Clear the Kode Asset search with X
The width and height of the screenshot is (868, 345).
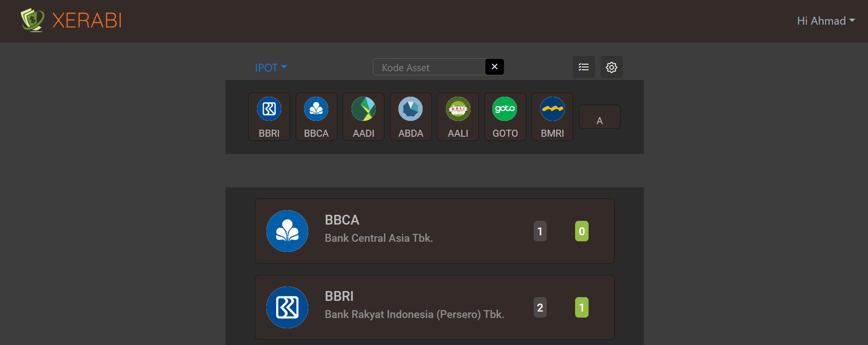tap(495, 67)
